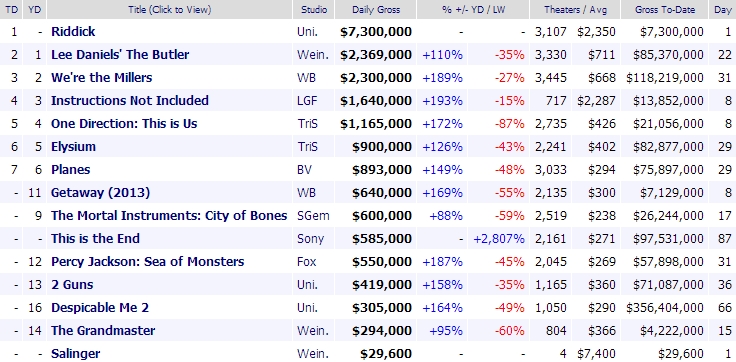Click the Title (Click to View) header

point(169,9)
